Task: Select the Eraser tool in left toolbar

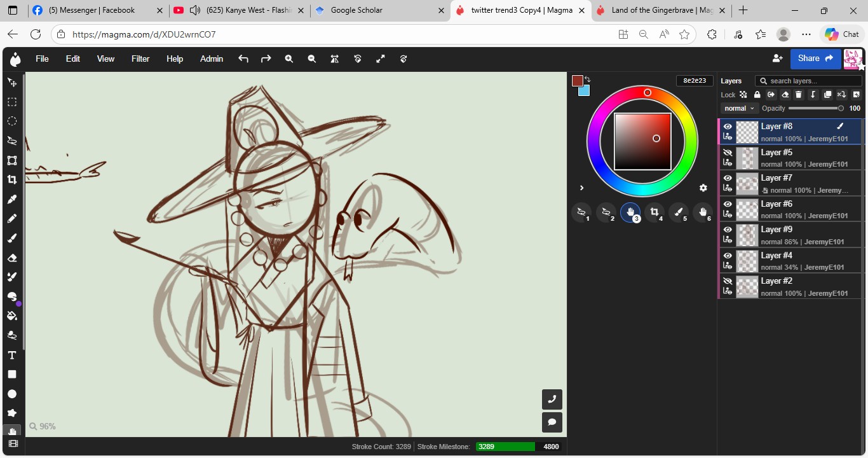Action: [x=11, y=258]
